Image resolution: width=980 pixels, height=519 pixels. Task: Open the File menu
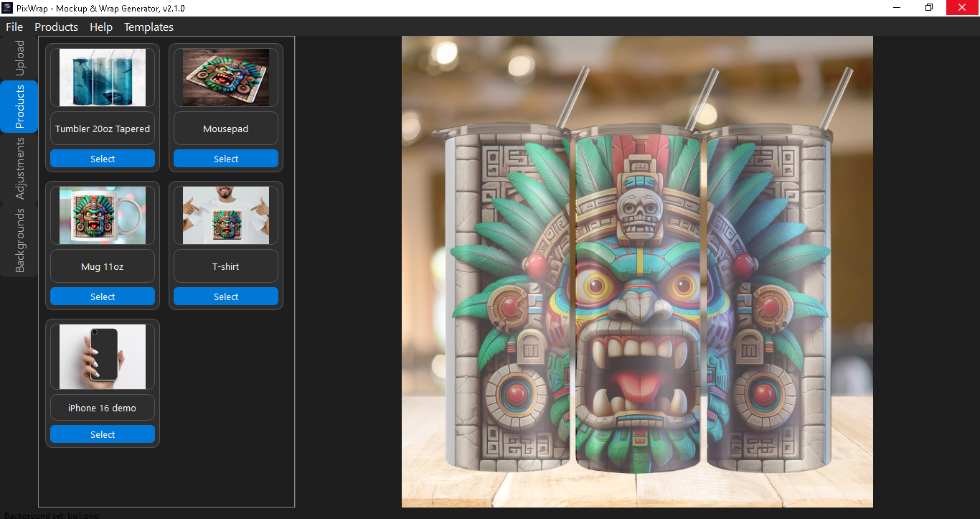point(14,27)
